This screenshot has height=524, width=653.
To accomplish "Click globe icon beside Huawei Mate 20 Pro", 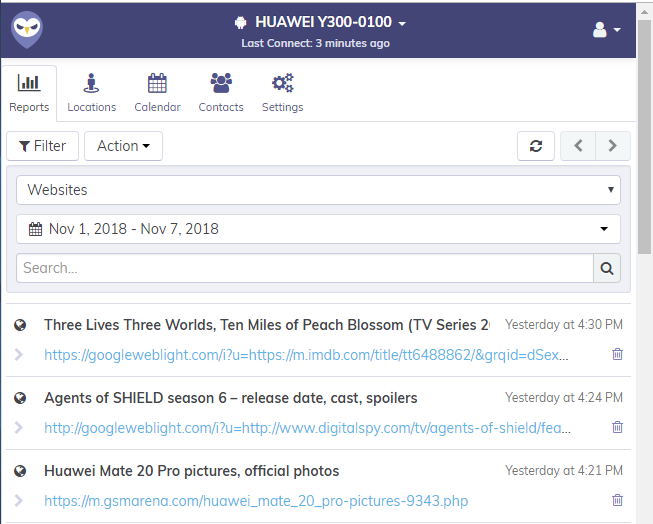I will (x=20, y=471).
